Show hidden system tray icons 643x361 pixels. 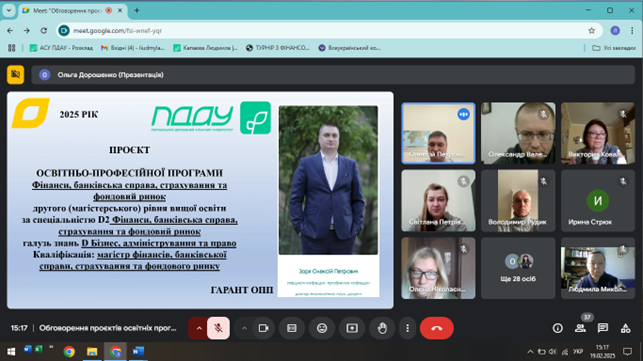[530, 352]
